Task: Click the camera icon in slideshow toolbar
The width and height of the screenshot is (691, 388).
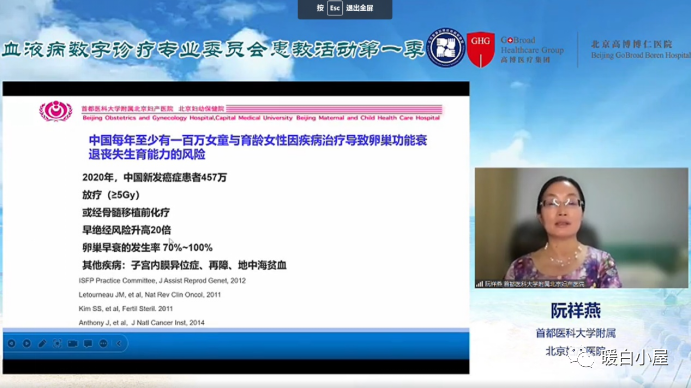Action: coord(73,343)
